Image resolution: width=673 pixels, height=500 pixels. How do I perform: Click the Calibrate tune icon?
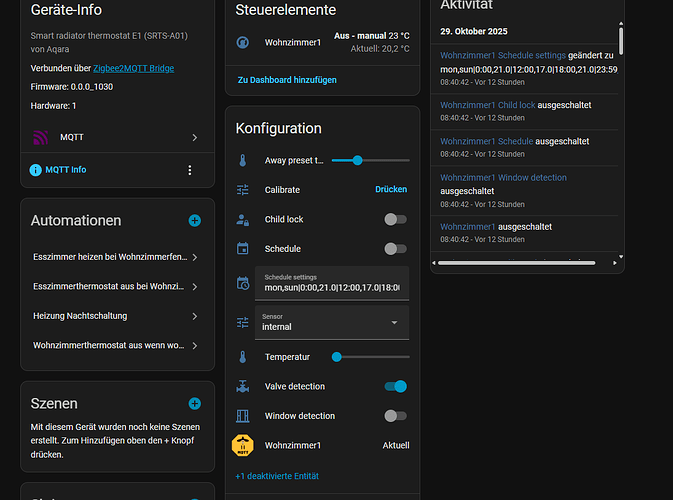pyautogui.click(x=243, y=190)
